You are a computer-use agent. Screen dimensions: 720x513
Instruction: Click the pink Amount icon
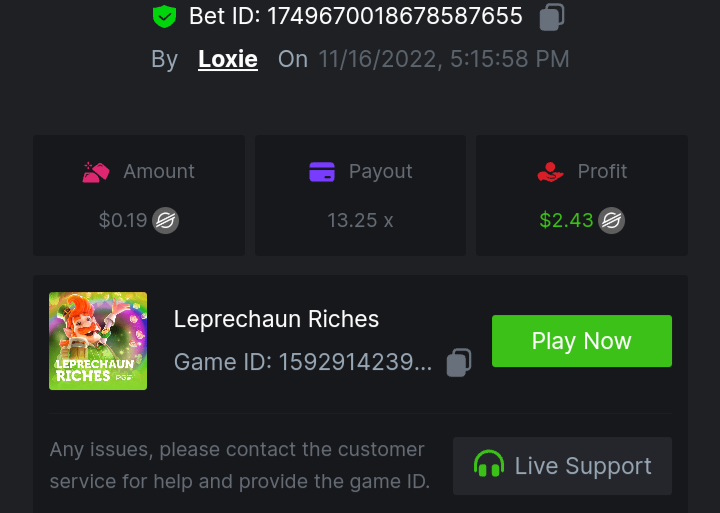click(96, 172)
